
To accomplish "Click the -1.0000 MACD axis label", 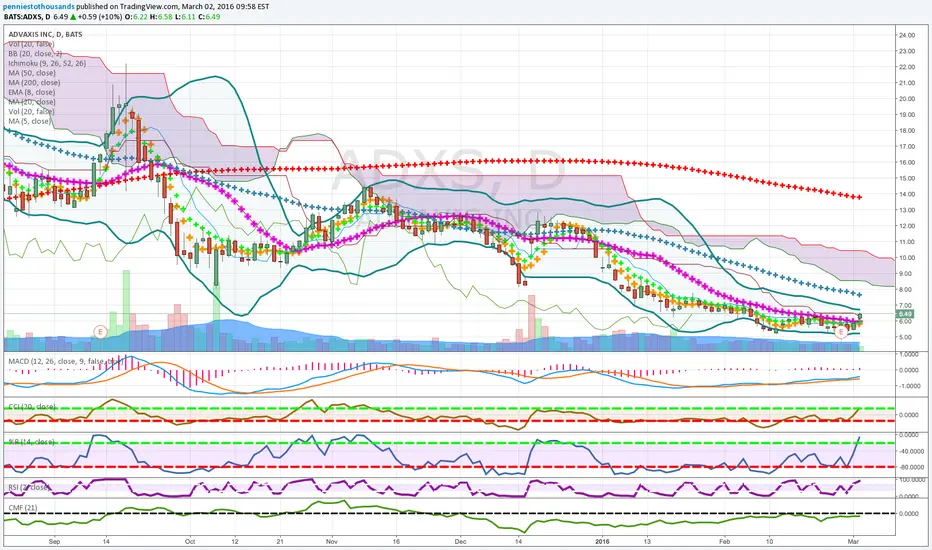I will click(909, 386).
